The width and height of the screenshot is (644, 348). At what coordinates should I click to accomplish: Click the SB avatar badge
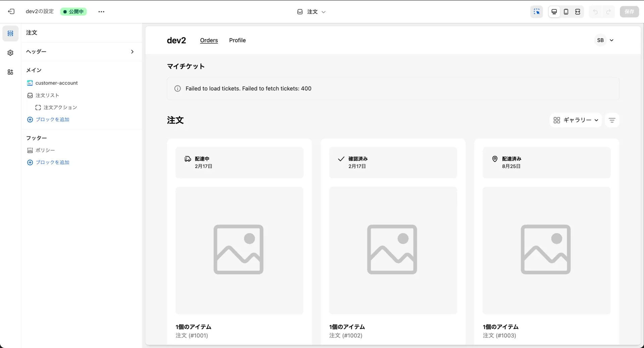[600, 40]
